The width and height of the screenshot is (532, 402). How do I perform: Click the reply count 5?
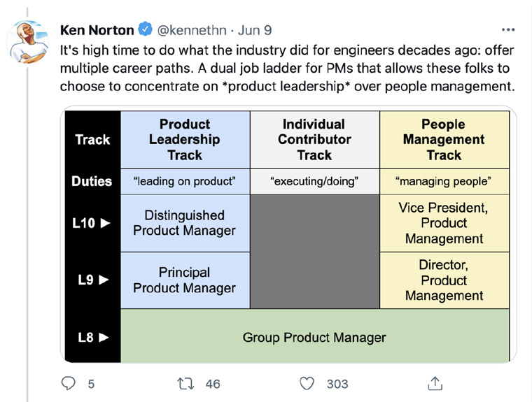tap(91, 384)
